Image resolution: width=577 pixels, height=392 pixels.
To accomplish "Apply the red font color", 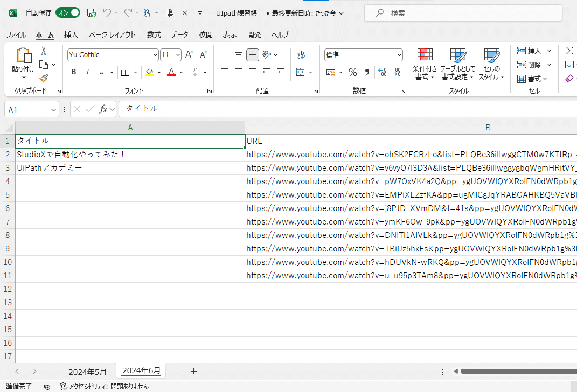I will [171, 72].
